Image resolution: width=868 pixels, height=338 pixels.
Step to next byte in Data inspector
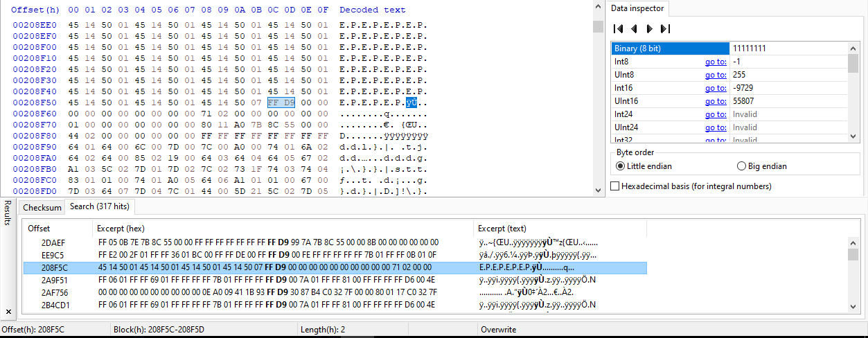(649, 29)
